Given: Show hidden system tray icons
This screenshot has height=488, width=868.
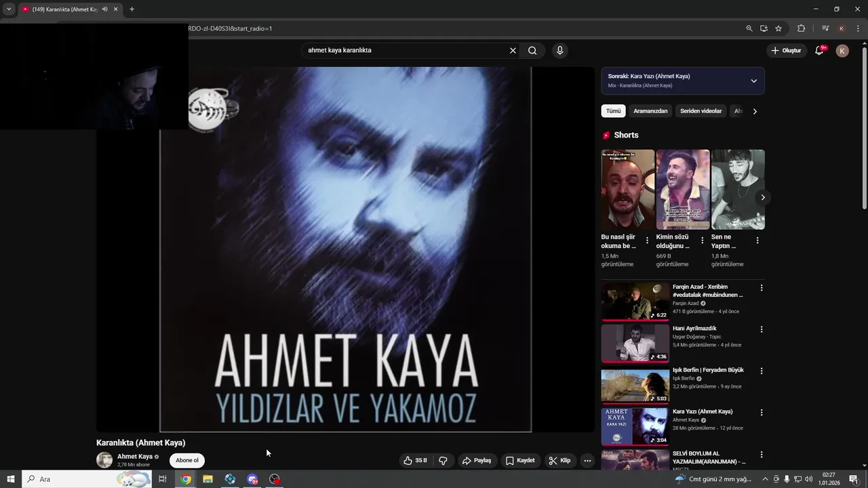Looking at the screenshot, I should click(x=766, y=479).
